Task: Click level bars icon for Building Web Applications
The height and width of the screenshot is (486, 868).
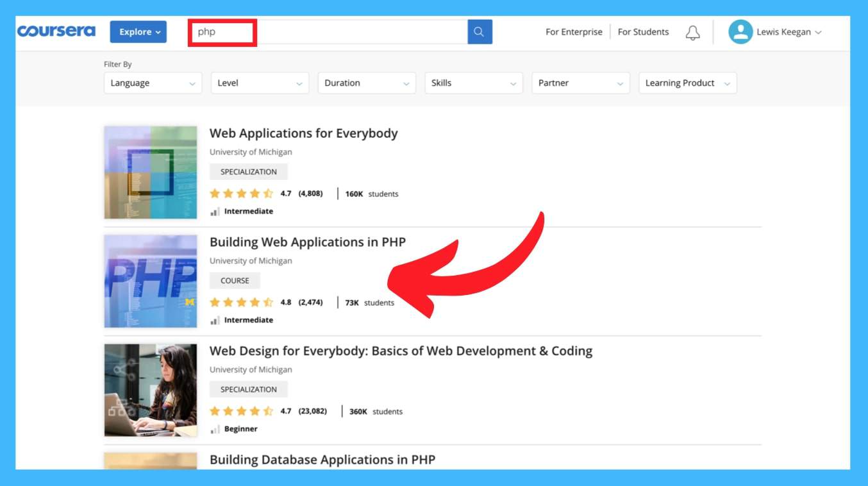Action: point(215,320)
